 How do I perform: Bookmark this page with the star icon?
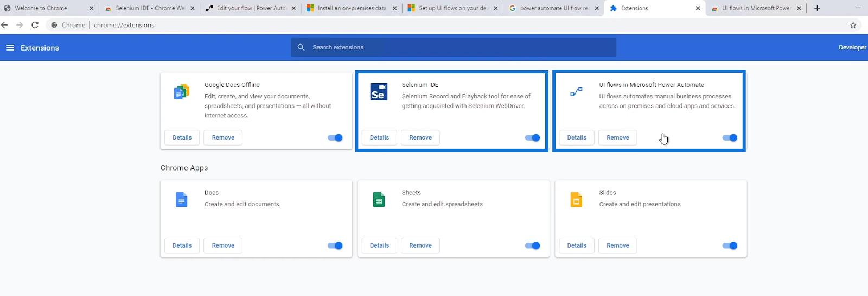click(853, 25)
